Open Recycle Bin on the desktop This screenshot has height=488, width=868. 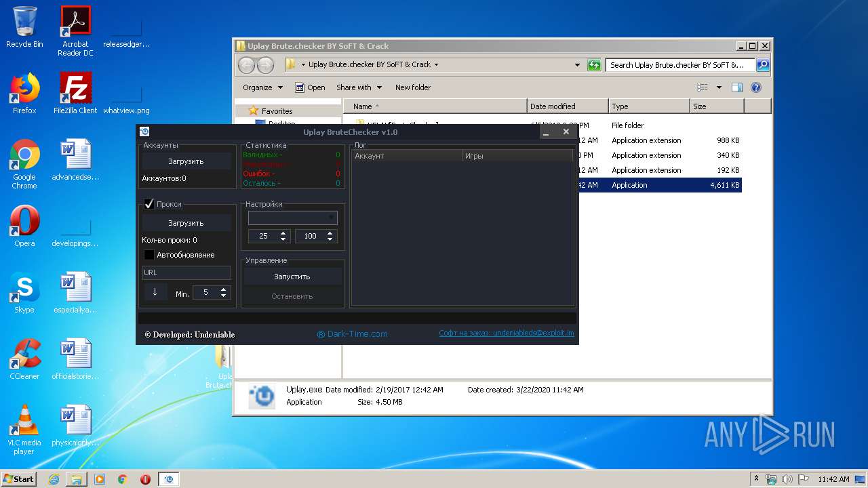click(x=24, y=27)
